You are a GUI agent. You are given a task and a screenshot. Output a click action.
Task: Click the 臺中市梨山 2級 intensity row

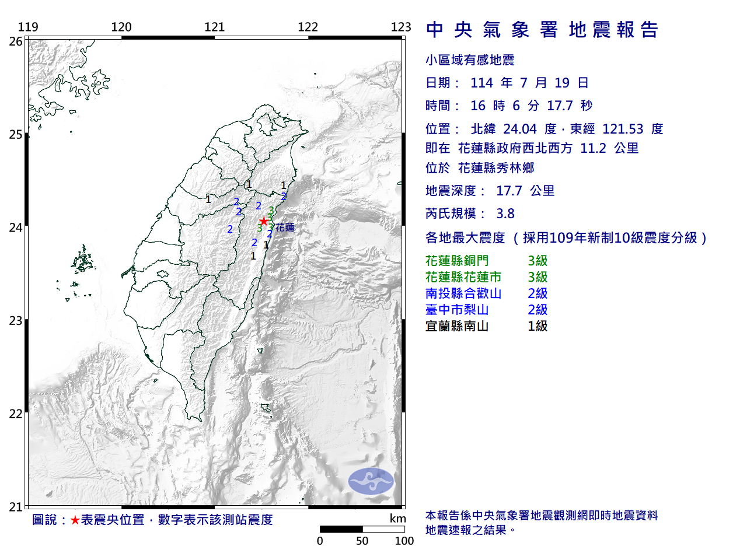click(486, 310)
